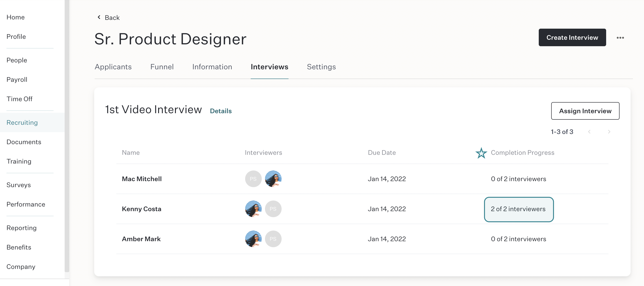This screenshot has width=644, height=286.
Task: Open Details link for 1st Video Interview
Action: tap(221, 111)
